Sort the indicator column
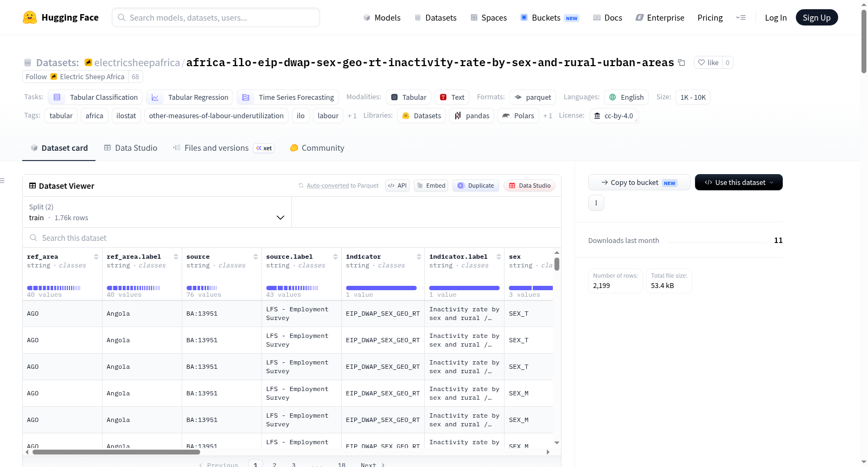 point(419,257)
